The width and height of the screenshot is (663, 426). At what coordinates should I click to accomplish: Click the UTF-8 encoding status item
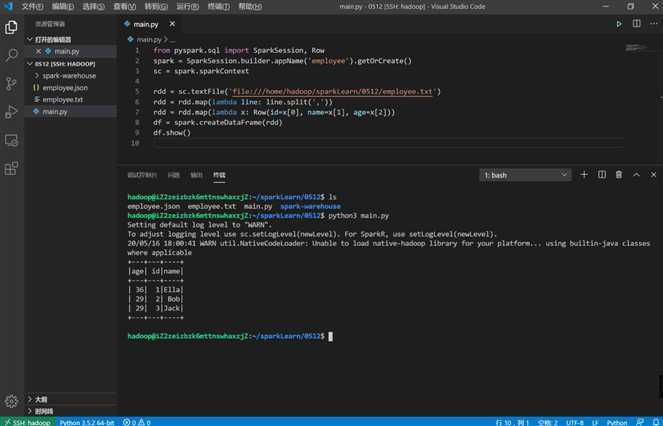(575, 422)
